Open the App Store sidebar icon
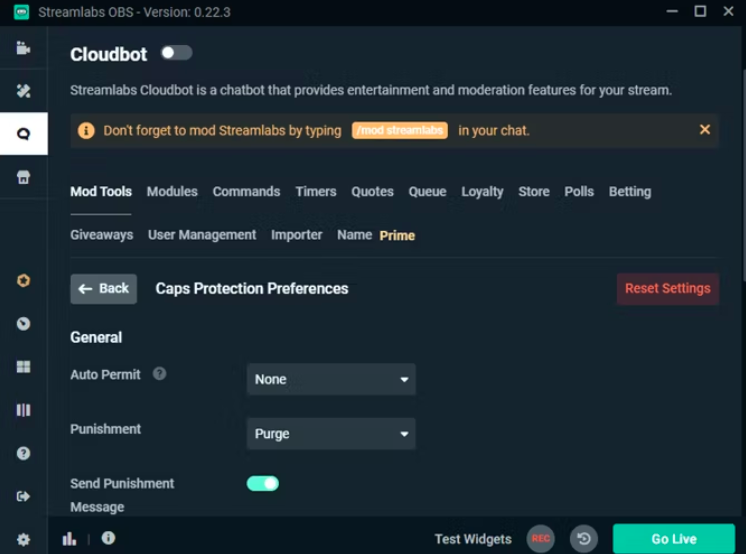The image size is (746, 554). [x=23, y=177]
